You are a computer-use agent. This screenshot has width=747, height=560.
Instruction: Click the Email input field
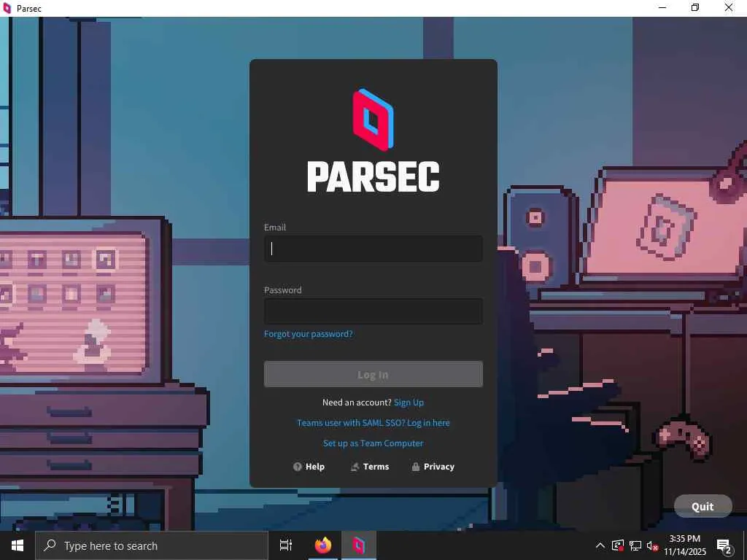click(373, 249)
